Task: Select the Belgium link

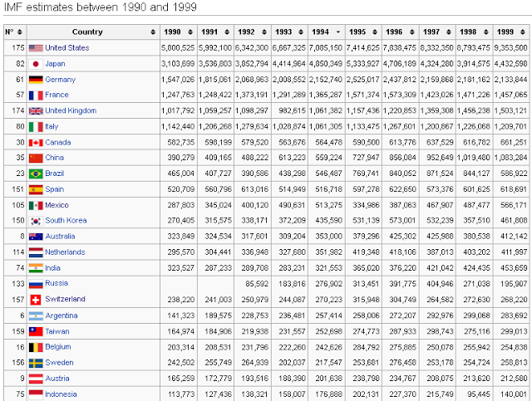Action: [x=58, y=347]
